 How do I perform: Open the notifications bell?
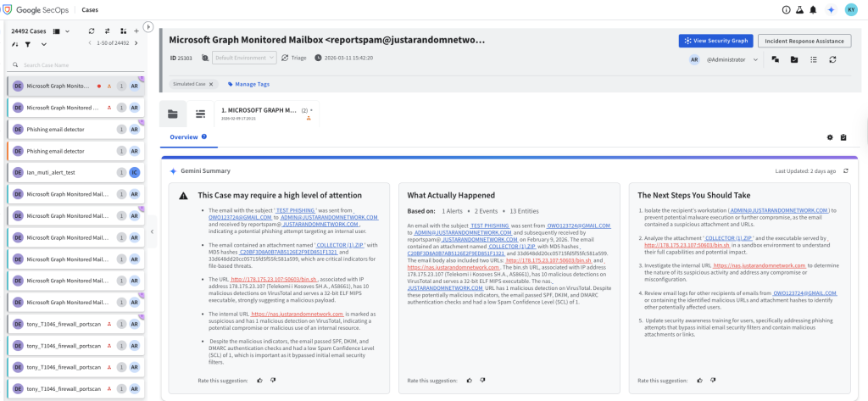[813, 10]
